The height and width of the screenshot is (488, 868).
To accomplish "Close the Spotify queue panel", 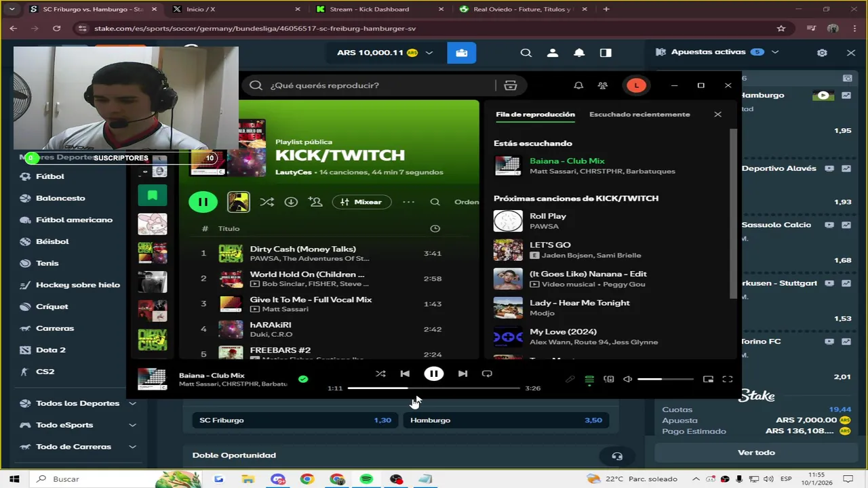I will click(x=717, y=115).
